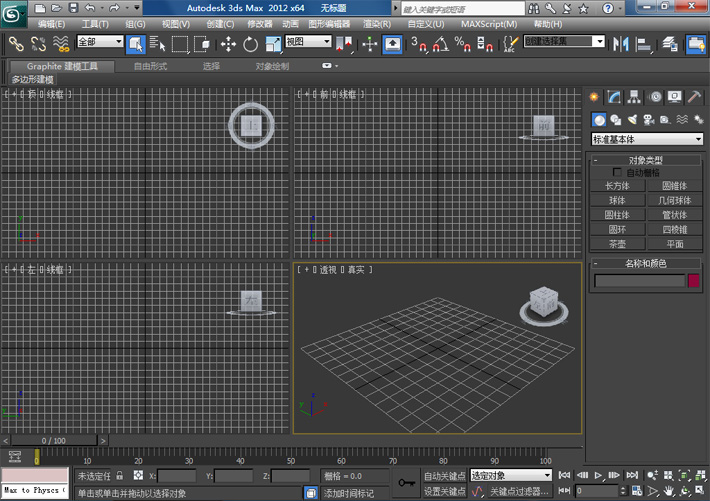This screenshot has height=501, width=710.
Task: Select the Space Warps create category
Action: [x=682, y=120]
